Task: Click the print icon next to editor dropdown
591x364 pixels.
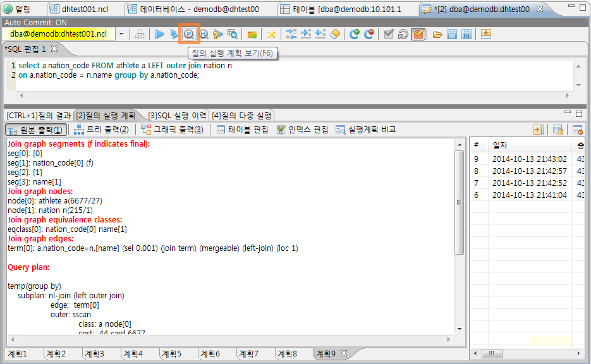Action: 140,35
